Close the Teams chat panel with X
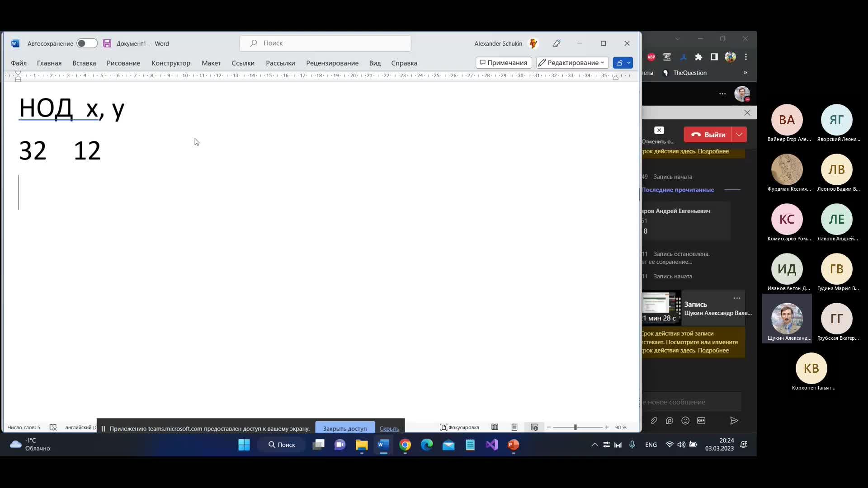 [x=747, y=113]
